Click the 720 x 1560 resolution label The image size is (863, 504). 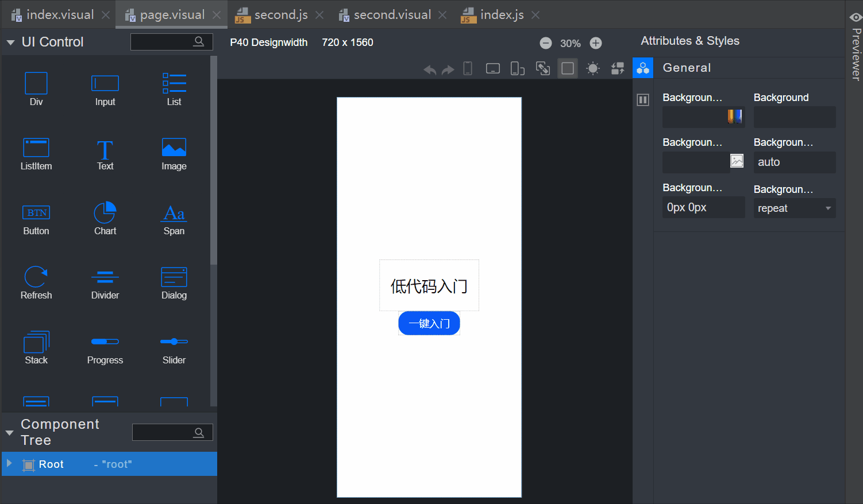tap(348, 42)
